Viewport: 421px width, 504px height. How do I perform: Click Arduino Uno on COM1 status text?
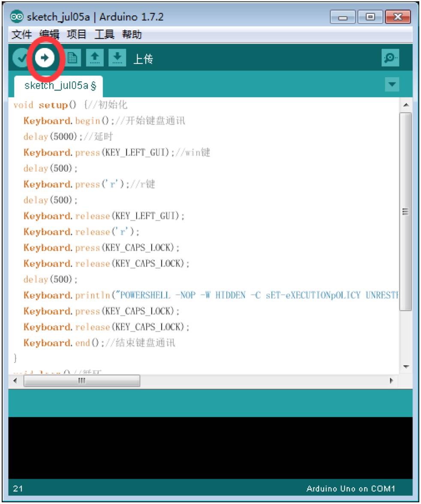(351, 489)
